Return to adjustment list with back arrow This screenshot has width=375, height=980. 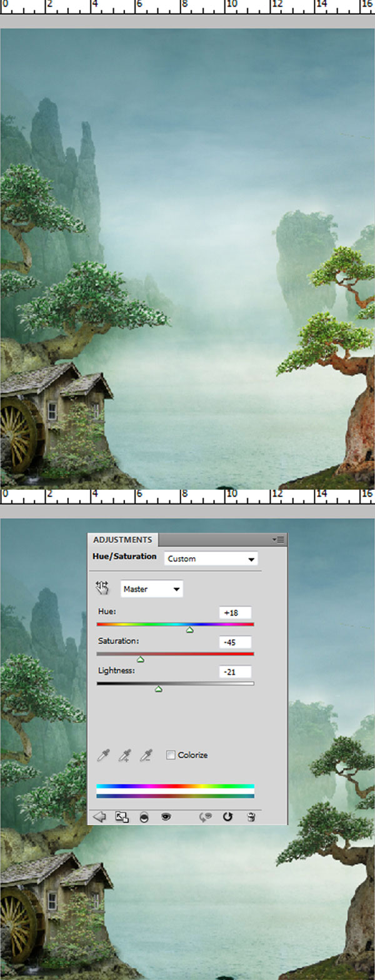point(99,816)
